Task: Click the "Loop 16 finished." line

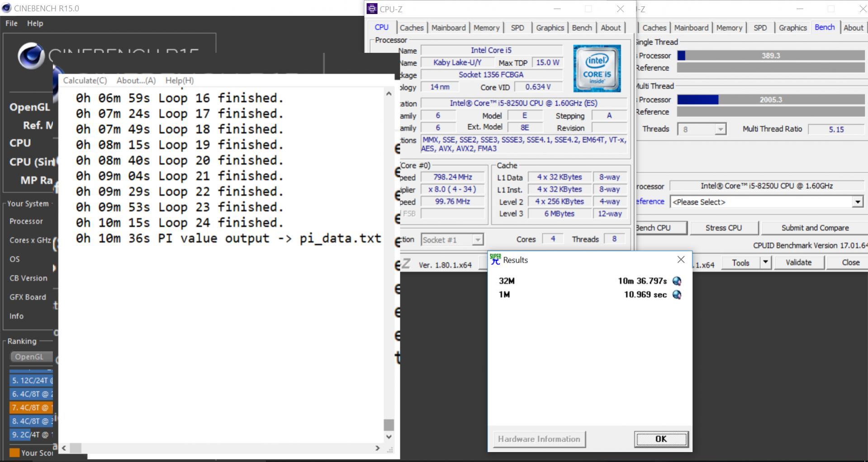Action: tap(180, 98)
